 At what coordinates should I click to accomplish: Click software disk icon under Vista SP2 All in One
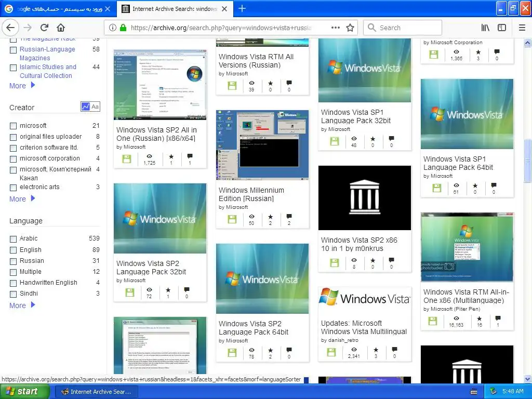[x=127, y=159]
